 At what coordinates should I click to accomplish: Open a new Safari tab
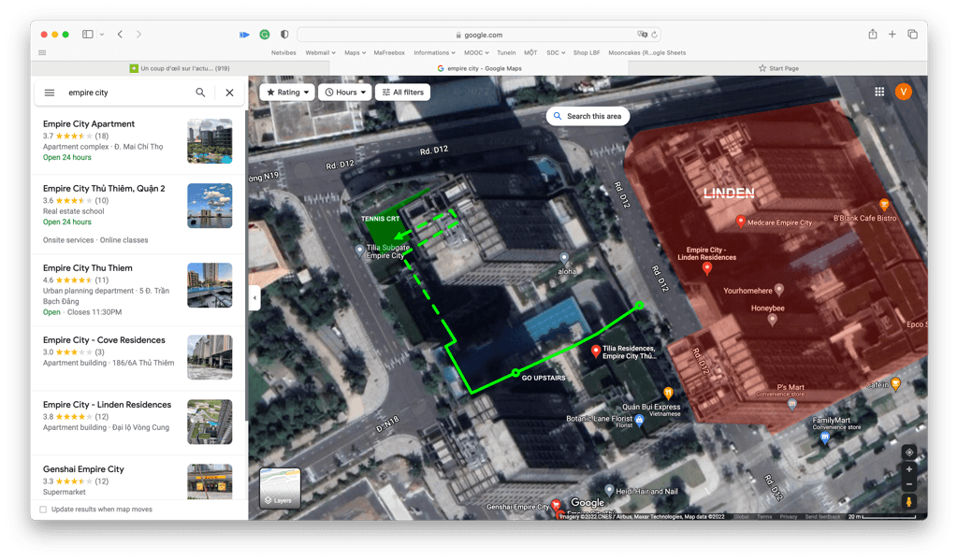pos(892,35)
